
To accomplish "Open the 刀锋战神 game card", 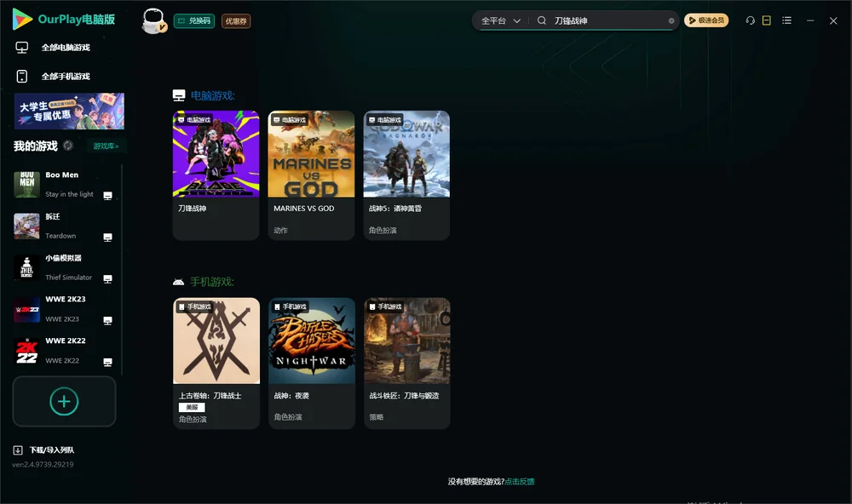I will [x=216, y=175].
